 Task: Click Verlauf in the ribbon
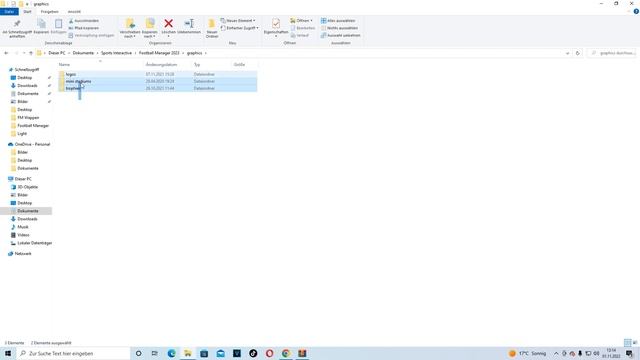pyautogui.click(x=300, y=35)
